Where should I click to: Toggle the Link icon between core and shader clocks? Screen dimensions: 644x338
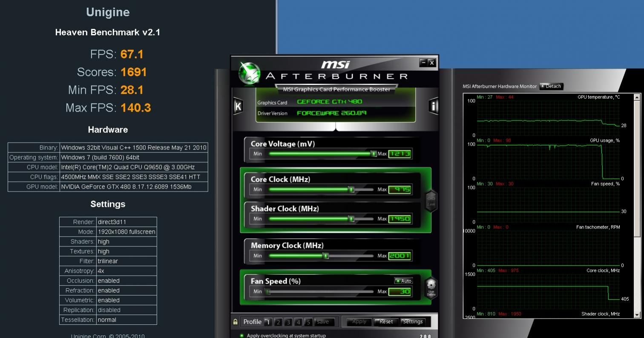431,201
